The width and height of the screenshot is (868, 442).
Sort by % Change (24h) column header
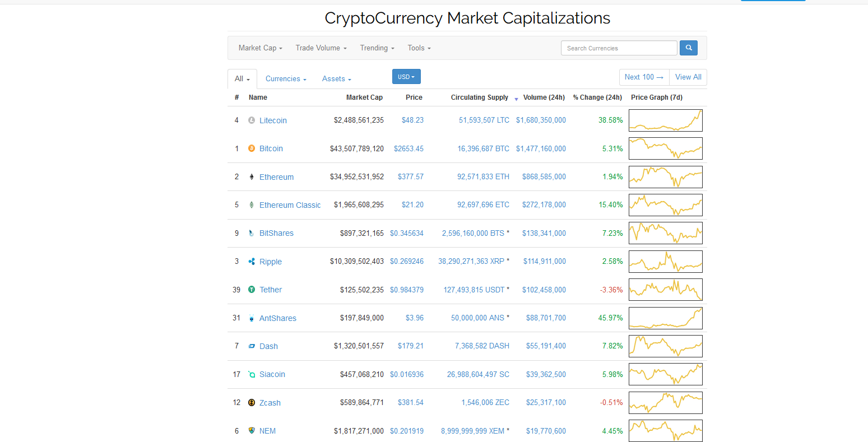(597, 97)
